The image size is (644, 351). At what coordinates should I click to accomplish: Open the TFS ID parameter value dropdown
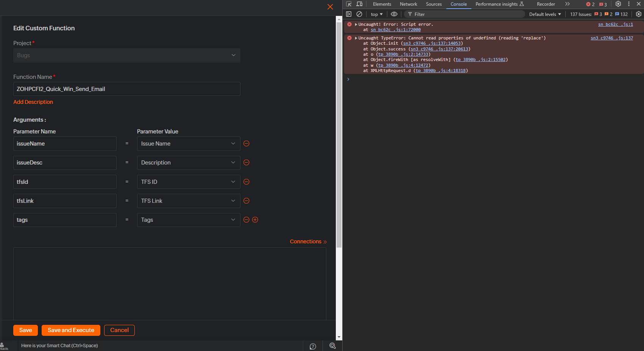[x=188, y=182]
